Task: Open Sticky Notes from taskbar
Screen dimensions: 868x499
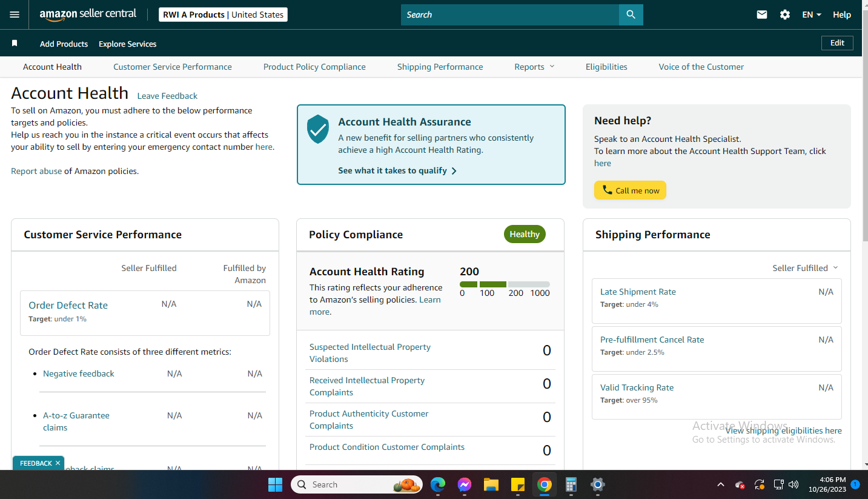Action: [x=518, y=484]
